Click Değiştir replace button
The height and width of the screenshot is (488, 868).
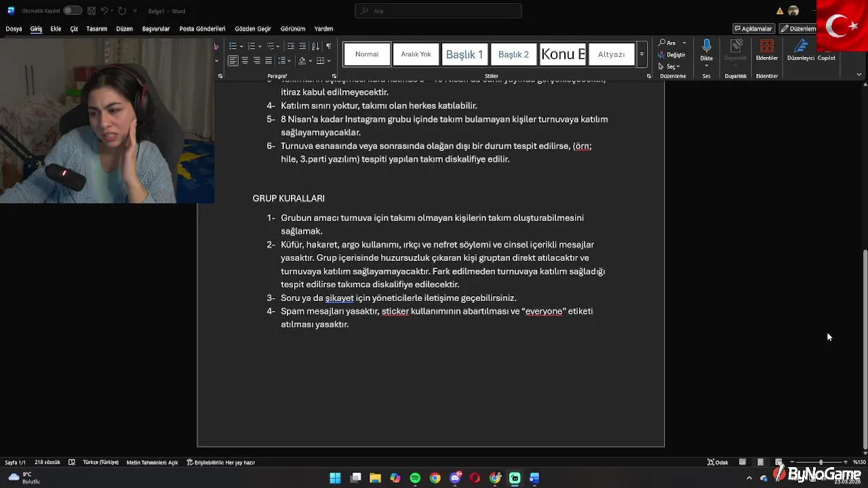click(671, 54)
